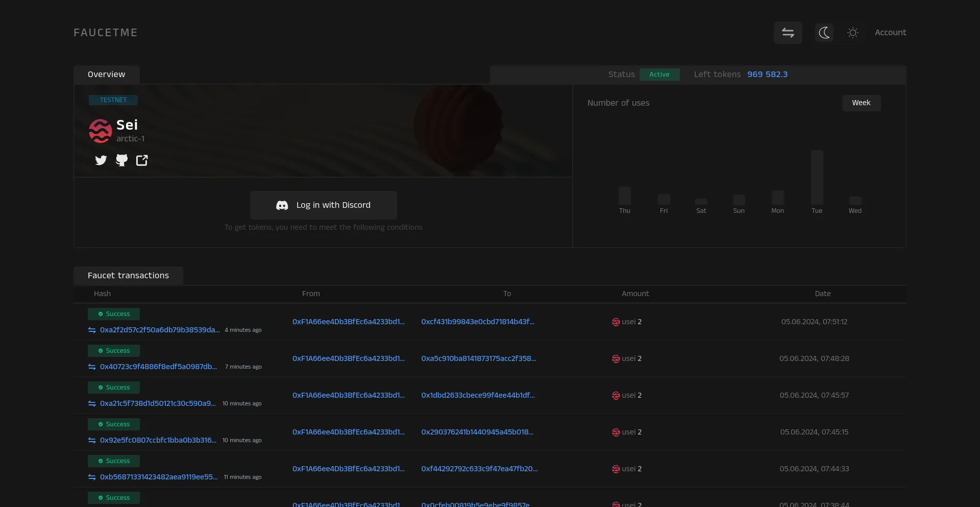
Task: Click the Hash column header
Action: tap(102, 294)
